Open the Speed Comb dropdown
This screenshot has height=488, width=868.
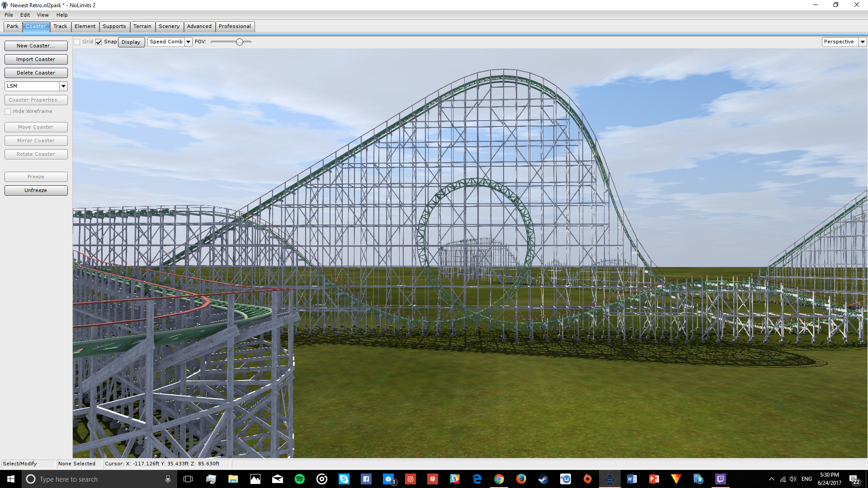(x=188, y=42)
